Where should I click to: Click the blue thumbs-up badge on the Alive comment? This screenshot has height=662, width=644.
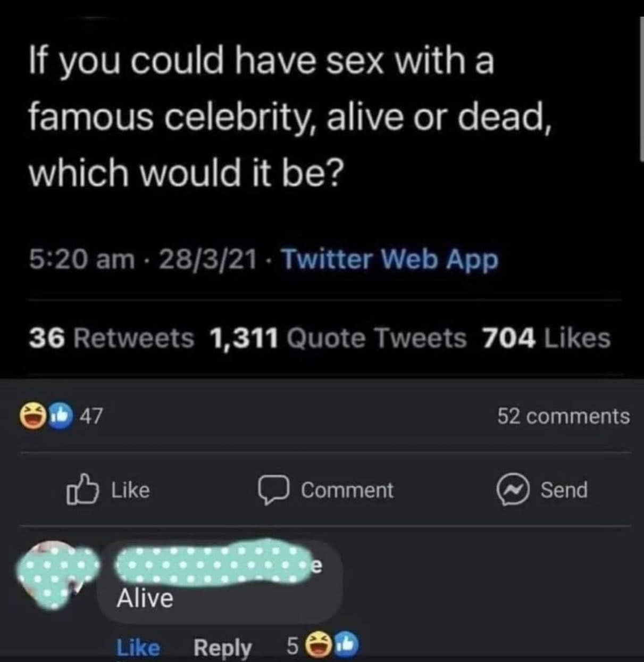point(348,646)
